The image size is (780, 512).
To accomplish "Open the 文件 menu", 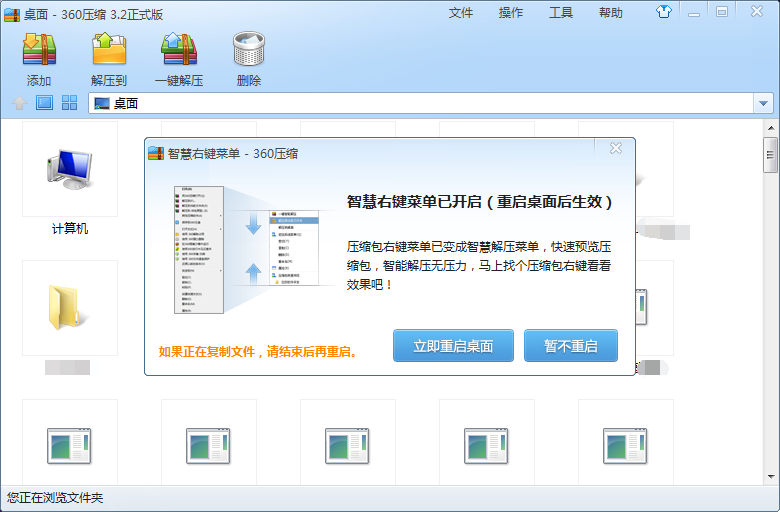I will click(x=461, y=12).
